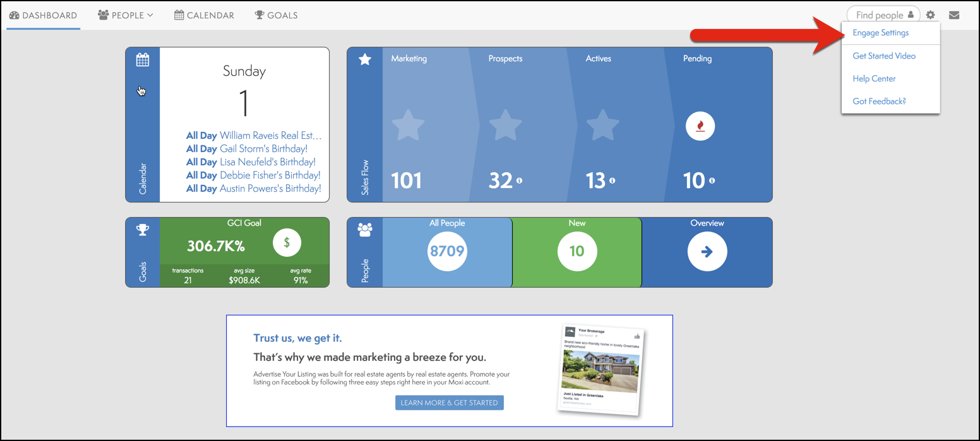Open Gail Storm's Birthday event link
The height and width of the screenshot is (441, 980).
point(263,149)
